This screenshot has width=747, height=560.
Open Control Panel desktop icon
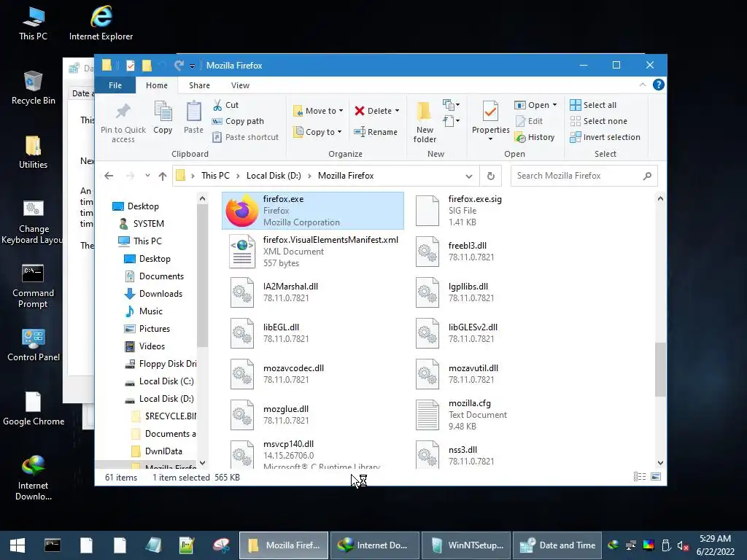pyautogui.click(x=34, y=345)
